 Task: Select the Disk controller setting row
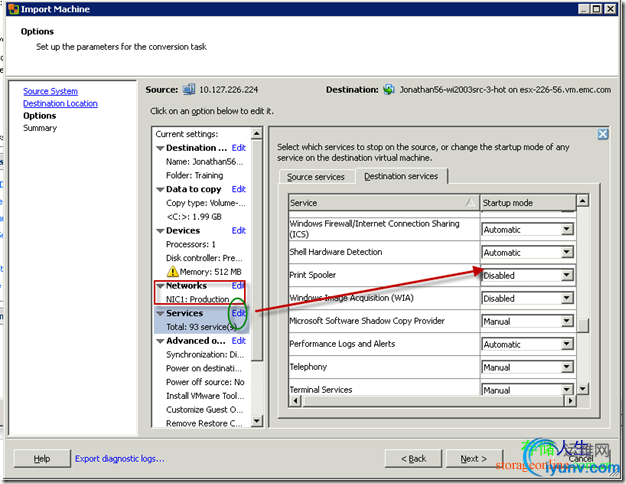[x=204, y=258]
